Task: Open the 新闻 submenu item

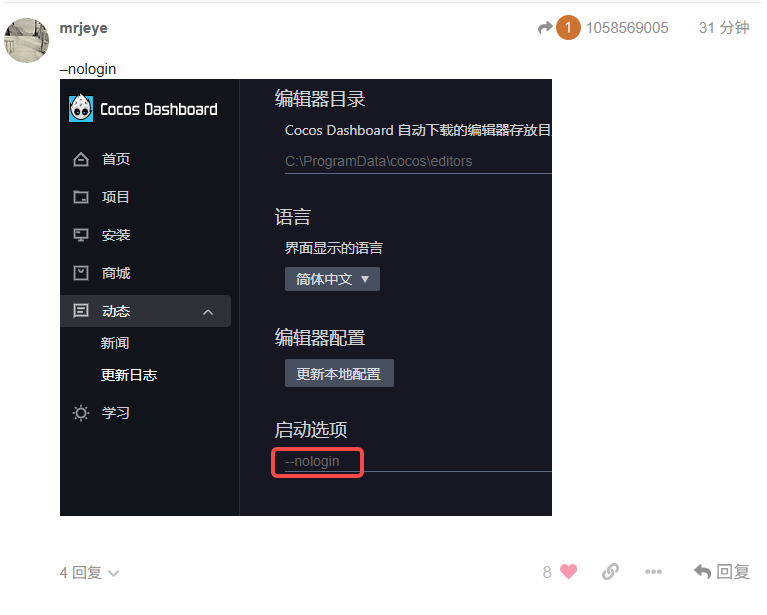Action: click(x=115, y=343)
